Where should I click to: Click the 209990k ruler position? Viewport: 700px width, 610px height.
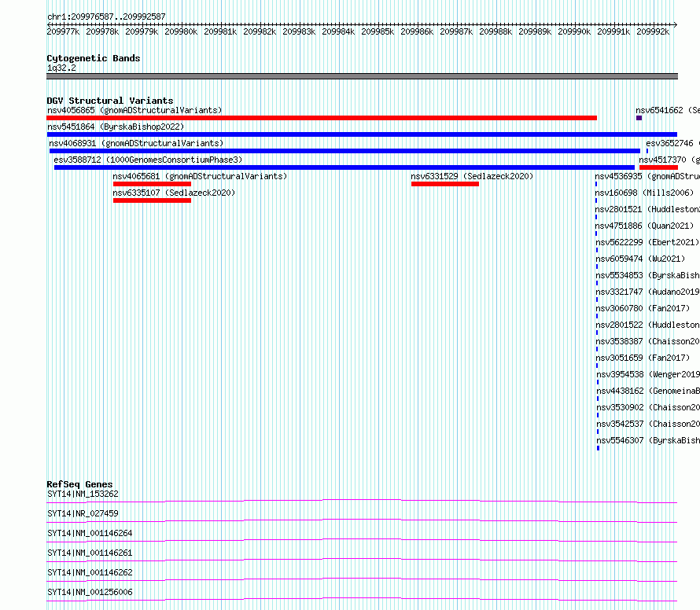574,31
